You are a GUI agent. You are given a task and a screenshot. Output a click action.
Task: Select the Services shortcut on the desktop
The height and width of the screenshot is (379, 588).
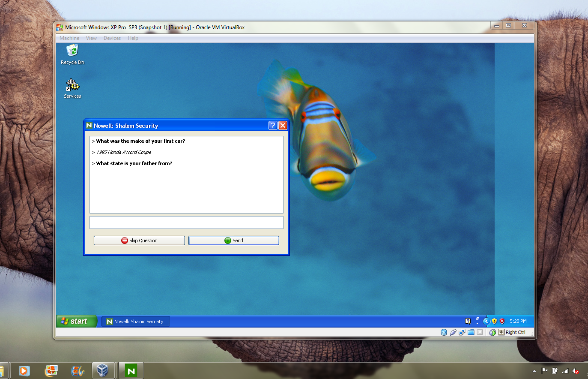click(x=72, y=89)
